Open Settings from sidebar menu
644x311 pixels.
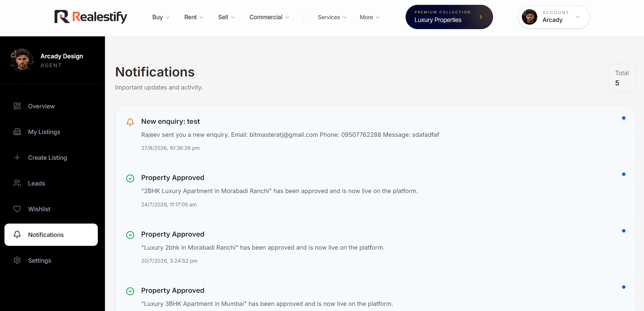pos(51,261)
